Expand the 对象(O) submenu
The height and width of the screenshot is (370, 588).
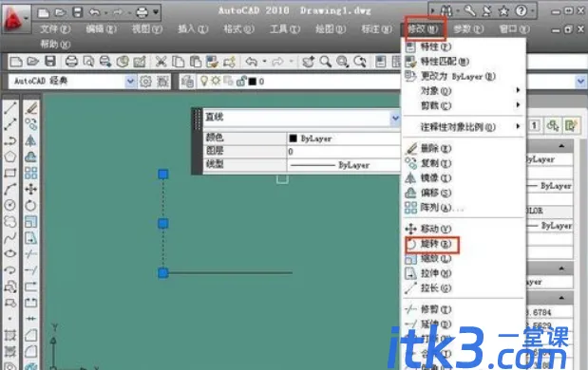click(464, 90)
